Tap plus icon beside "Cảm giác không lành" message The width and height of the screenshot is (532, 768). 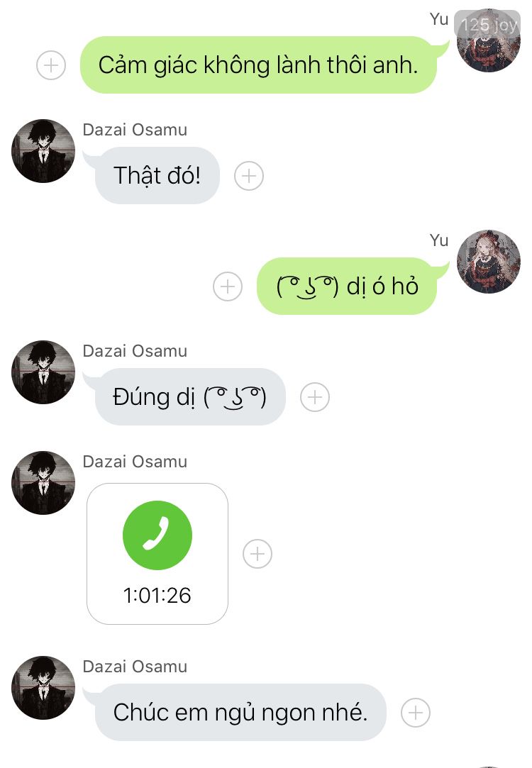click(51, 65)
